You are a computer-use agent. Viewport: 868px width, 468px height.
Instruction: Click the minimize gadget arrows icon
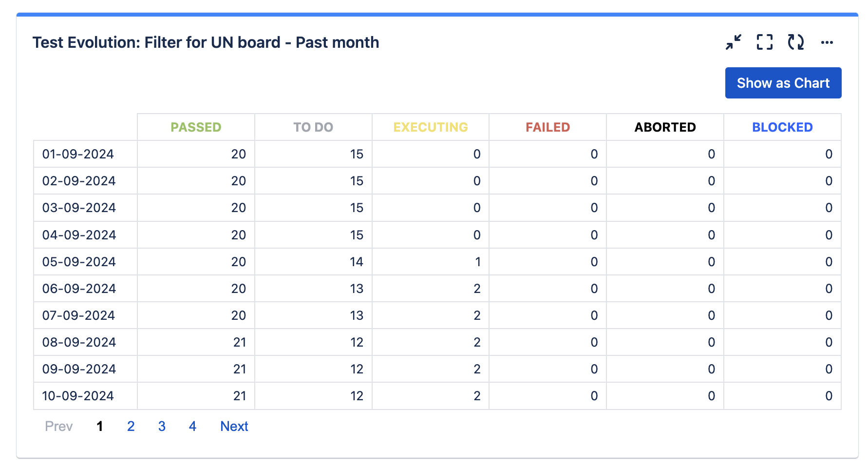[x=734, y=42]
